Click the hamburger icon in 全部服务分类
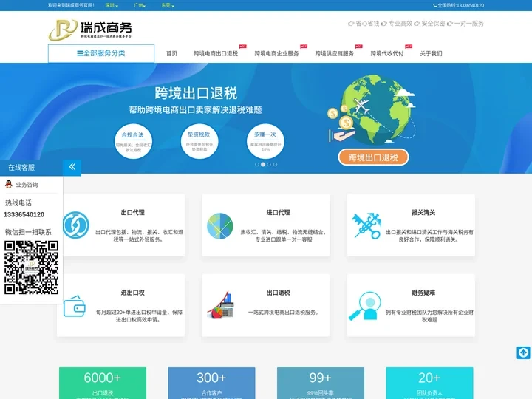The image size is (532, 399). (80, 53)
